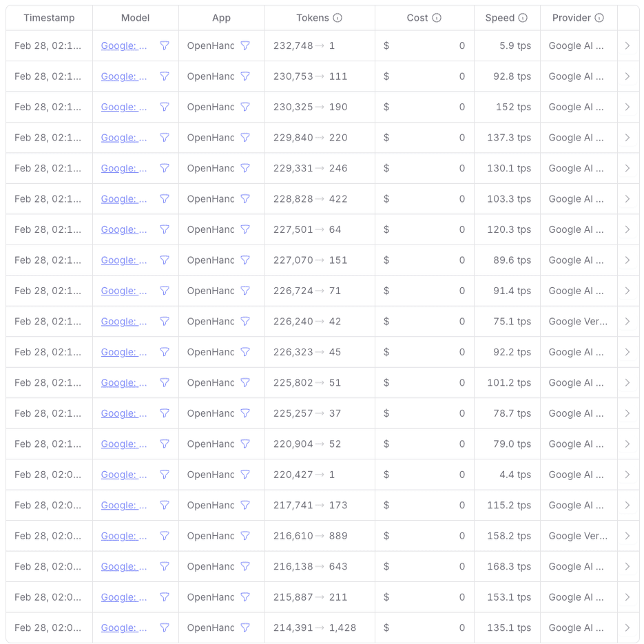
Task: Click the Provider column info icon
Action: (599, 18)
